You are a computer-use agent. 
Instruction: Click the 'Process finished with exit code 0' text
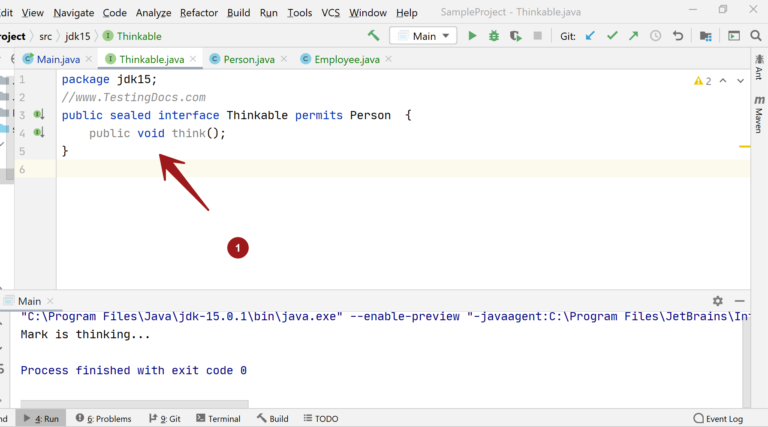pos(134,370)
